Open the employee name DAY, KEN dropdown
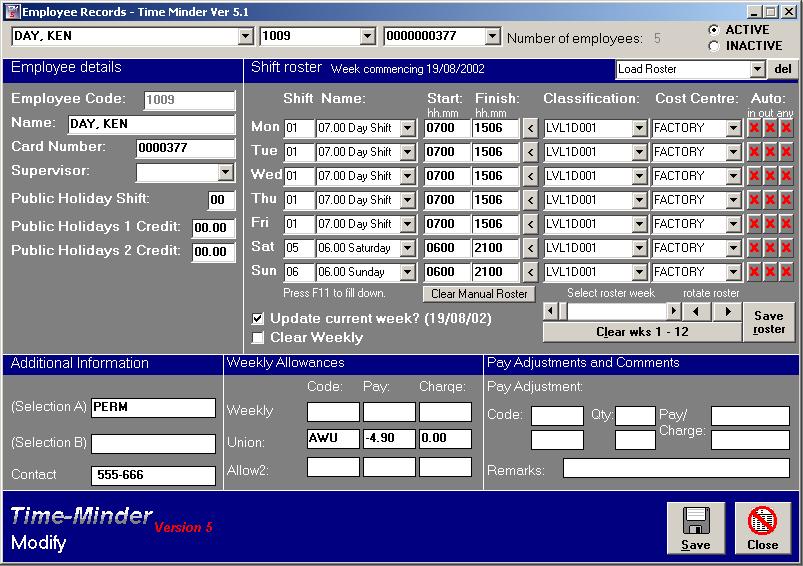Viewport: 803px width, 566px height. [x=246, y=36]
